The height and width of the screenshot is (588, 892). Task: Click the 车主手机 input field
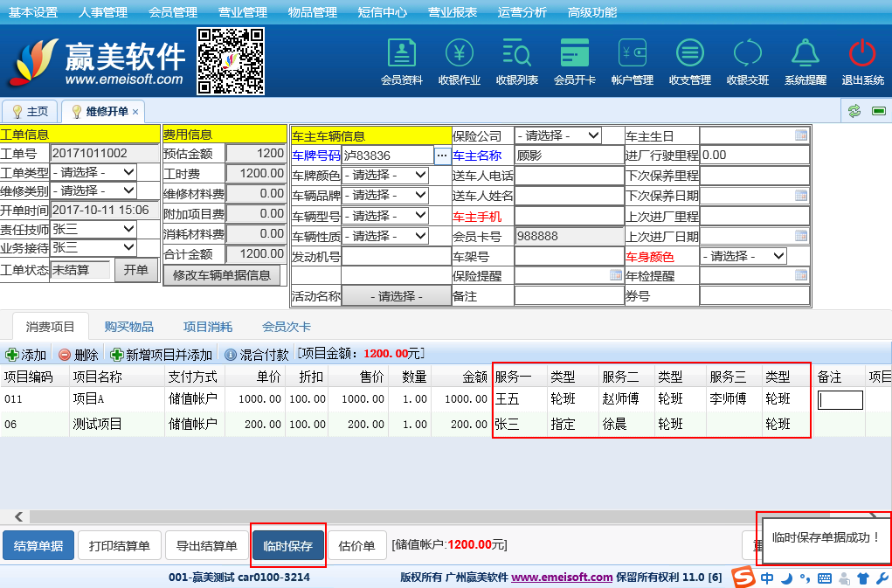tap(569, 216)
